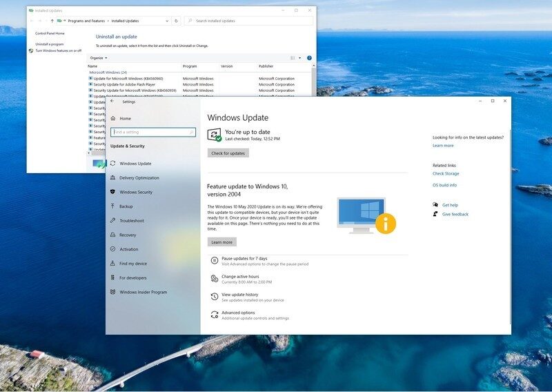Image resolution: width=552 pixels, height=392 pixels.
Task: Click Check for updates button
Action: pyautogui.click(x=228, y=153)
